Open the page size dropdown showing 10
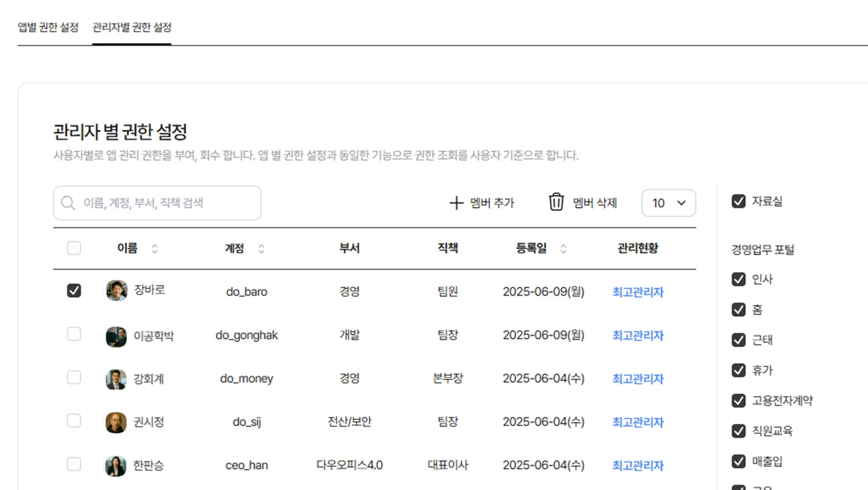The height and width of the screenshot is (490, 868). pos(668,203)
